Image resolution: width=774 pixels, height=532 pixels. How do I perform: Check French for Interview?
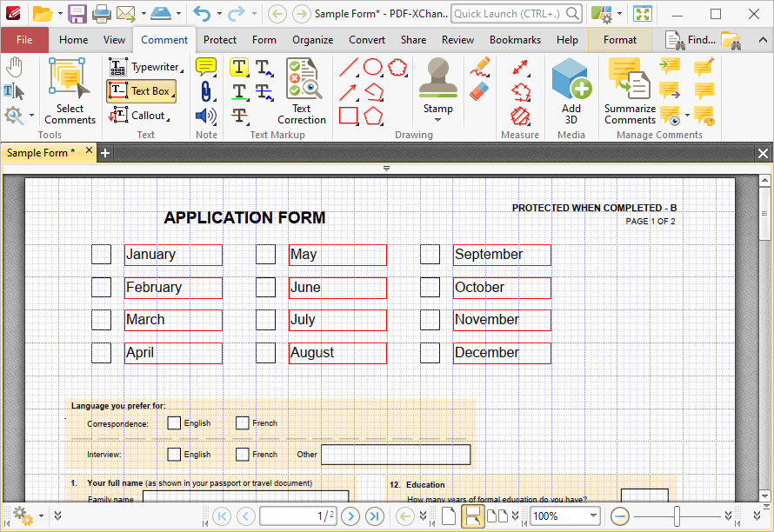[242, 454]
